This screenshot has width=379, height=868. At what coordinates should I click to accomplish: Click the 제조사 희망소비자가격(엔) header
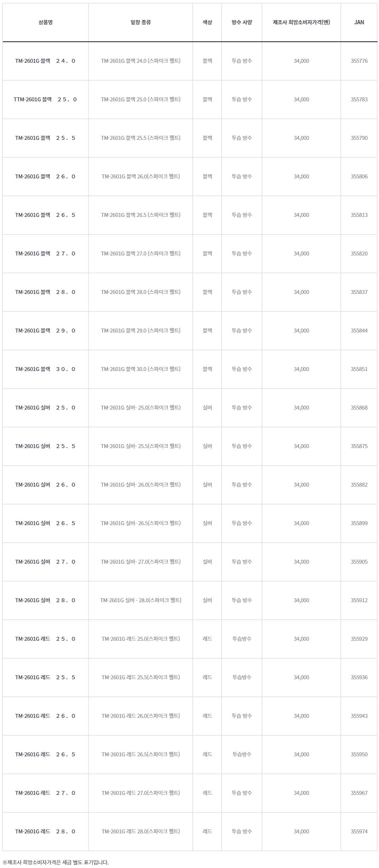[301, 22]
